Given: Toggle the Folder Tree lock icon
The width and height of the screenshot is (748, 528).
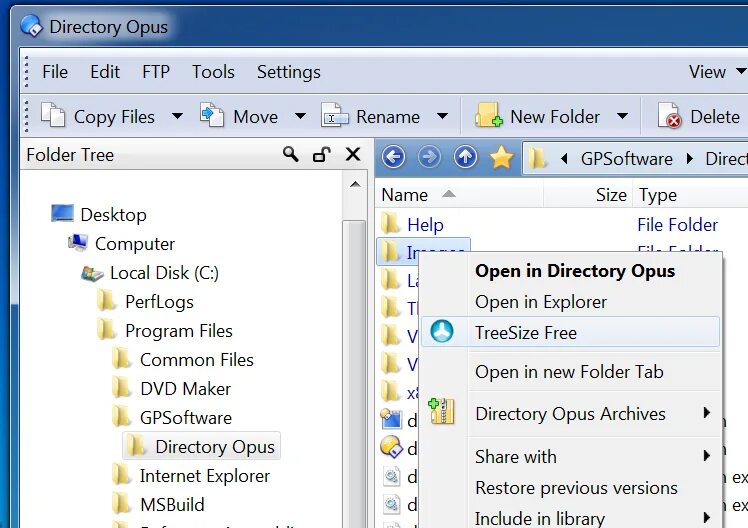Looking at the screenshot, I should coord(322,154).
